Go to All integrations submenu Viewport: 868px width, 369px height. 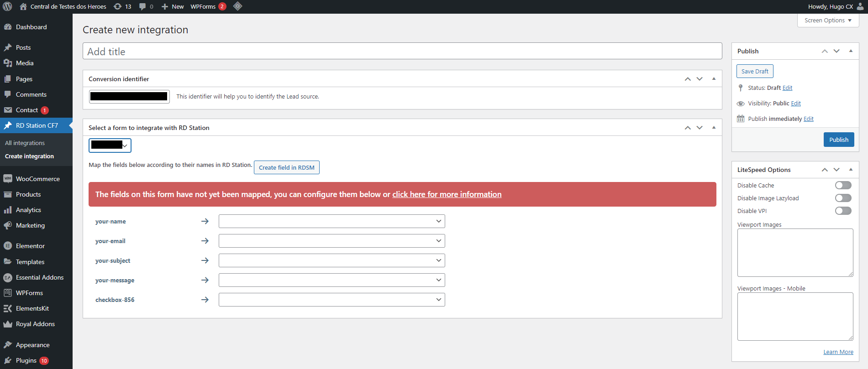[25, 143]
